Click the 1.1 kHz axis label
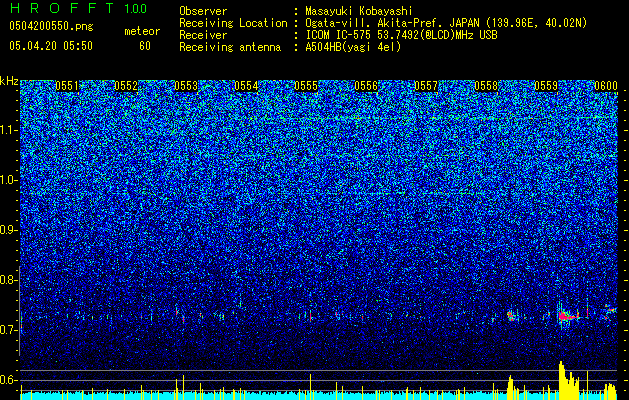This screenshot has height=400, width=629. point(8,130)
